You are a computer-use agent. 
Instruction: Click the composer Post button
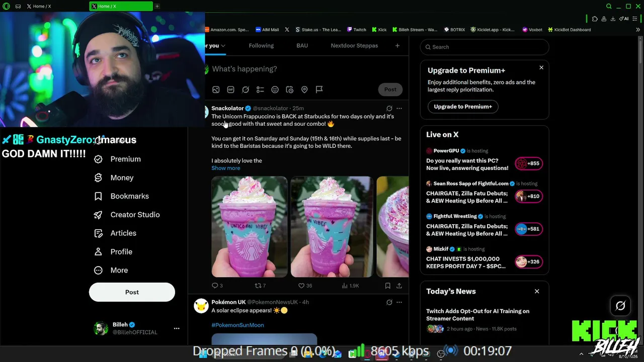[x=390, y=89]
